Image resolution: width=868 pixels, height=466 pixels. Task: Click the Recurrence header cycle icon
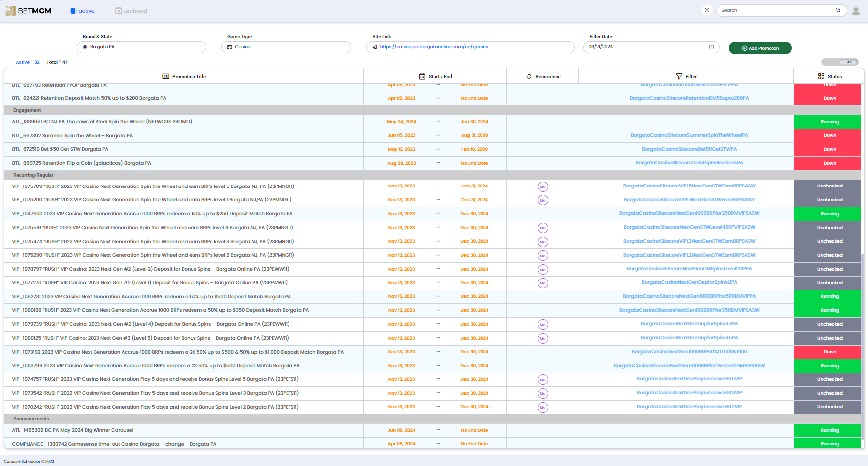pos(529,76)
